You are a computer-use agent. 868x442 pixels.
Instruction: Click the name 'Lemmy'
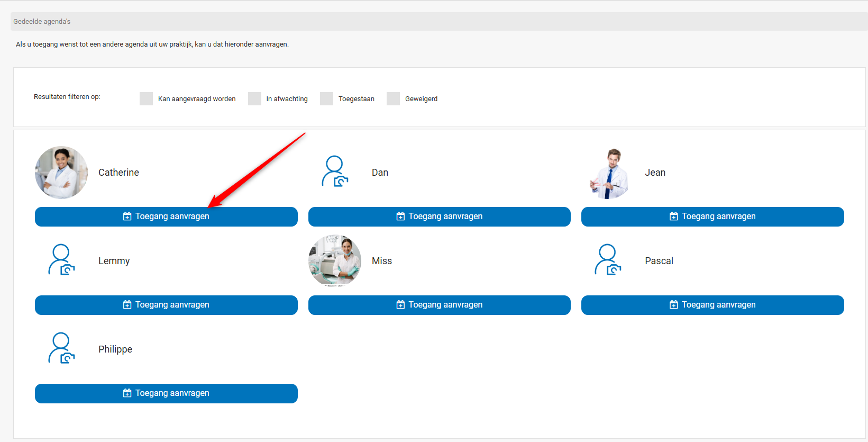point(114,261)
